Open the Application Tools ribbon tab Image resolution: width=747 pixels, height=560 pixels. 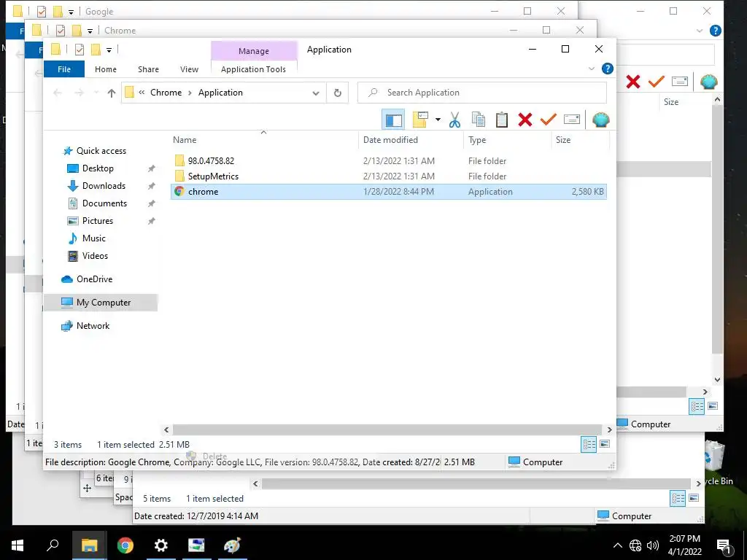(x=253, y=69)
